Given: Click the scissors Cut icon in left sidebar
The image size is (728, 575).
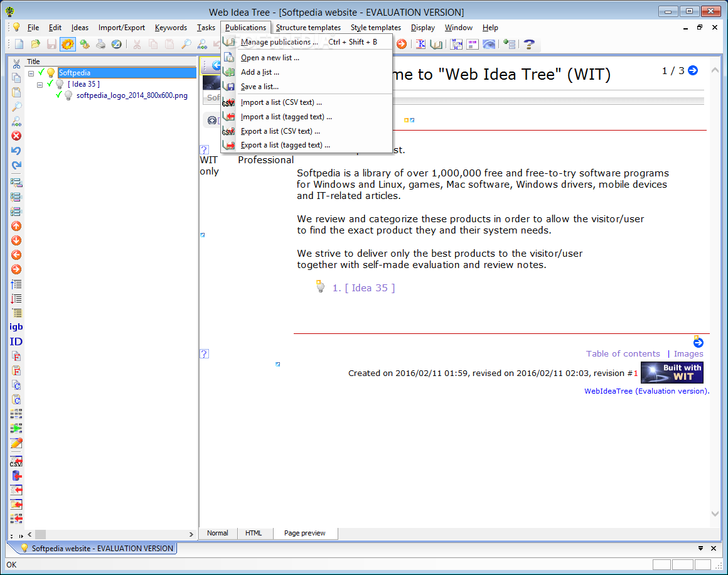Looking at the screenshot, I should 16,63.
